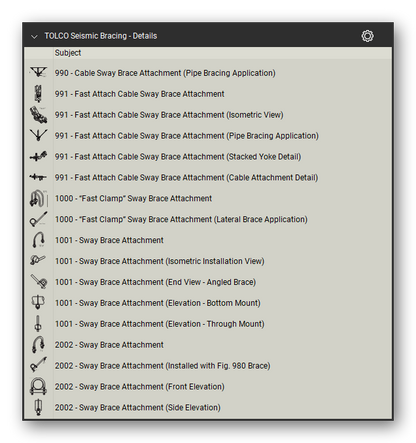
Task: Select 2002 (Installed with Fig. 980 Brace) text
Action: 162,366
